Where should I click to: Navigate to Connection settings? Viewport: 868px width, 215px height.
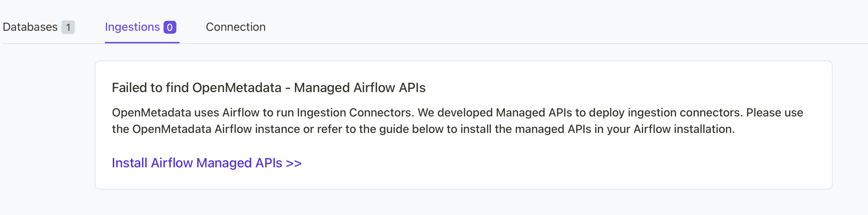[235, 27]
